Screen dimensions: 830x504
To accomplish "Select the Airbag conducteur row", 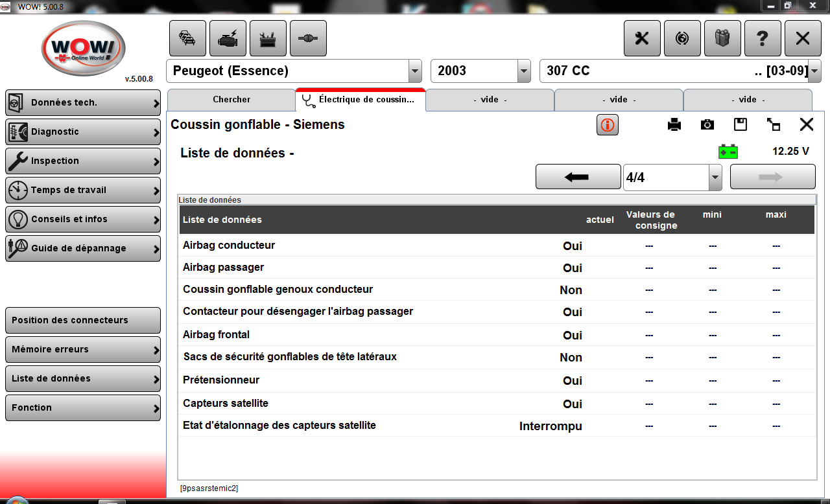I will pyautogui.click(x=497, y=246).
